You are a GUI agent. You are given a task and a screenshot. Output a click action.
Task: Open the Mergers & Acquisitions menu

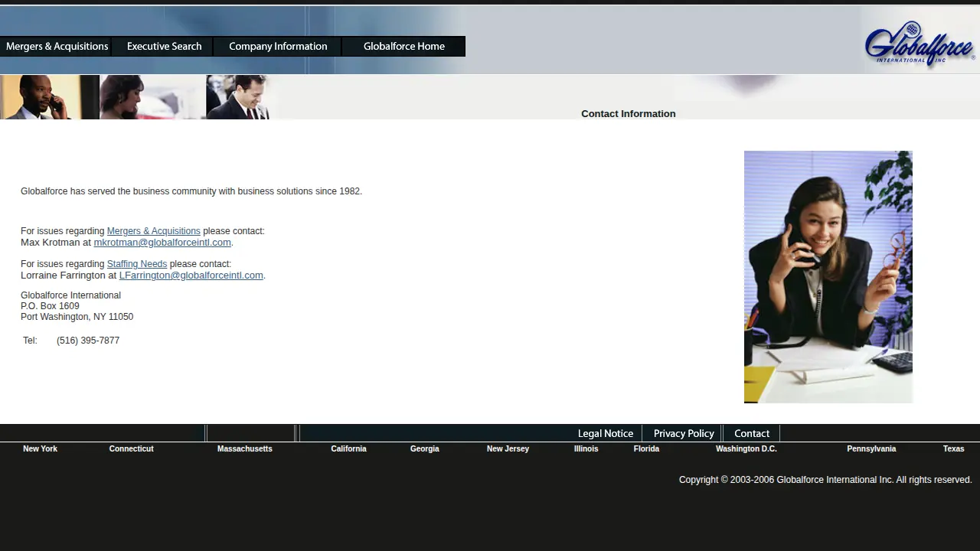[56, 47]
